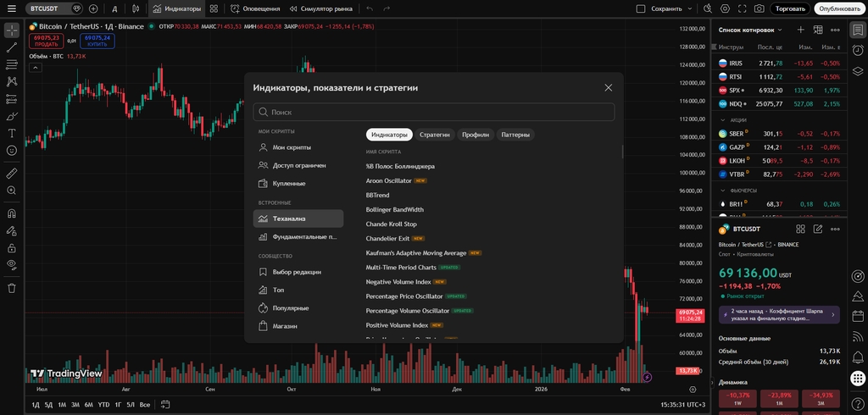This screenshot has height=415, width=868.
Task: Click the add symbol plus icon
Action: point(93,8)
